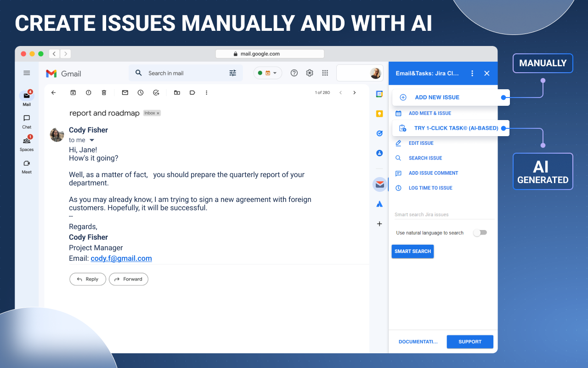
Task: Snooze the email using the clock icon
Action: (x=141, y=92)
